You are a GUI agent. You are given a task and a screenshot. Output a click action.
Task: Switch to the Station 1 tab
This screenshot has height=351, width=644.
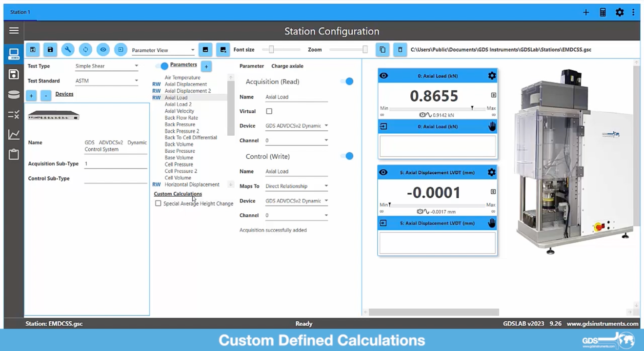[20, 12]
